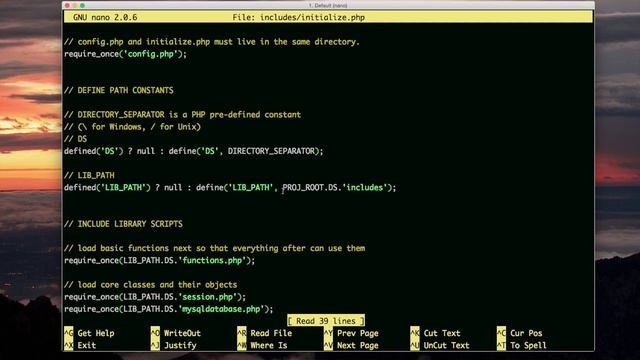Place cursor on 'mysqldatabase.php' require line
Image resolution: width=640 pixels, height=360 pixels.
(169, 309)
